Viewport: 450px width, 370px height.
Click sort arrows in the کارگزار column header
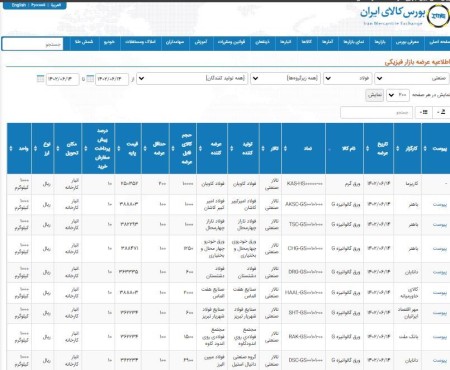coord(397,148)
